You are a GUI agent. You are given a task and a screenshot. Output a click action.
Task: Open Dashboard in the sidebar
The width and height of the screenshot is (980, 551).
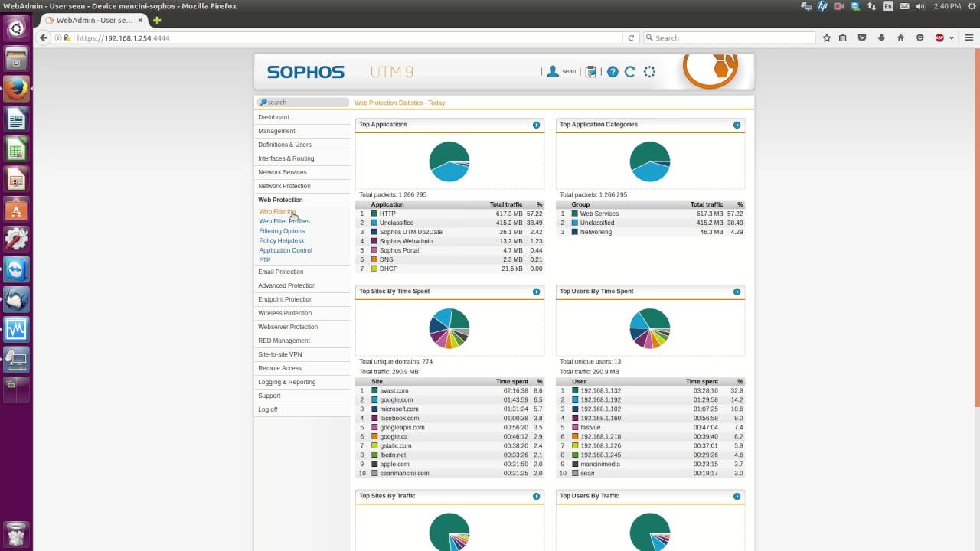click(x=302, y=117)
